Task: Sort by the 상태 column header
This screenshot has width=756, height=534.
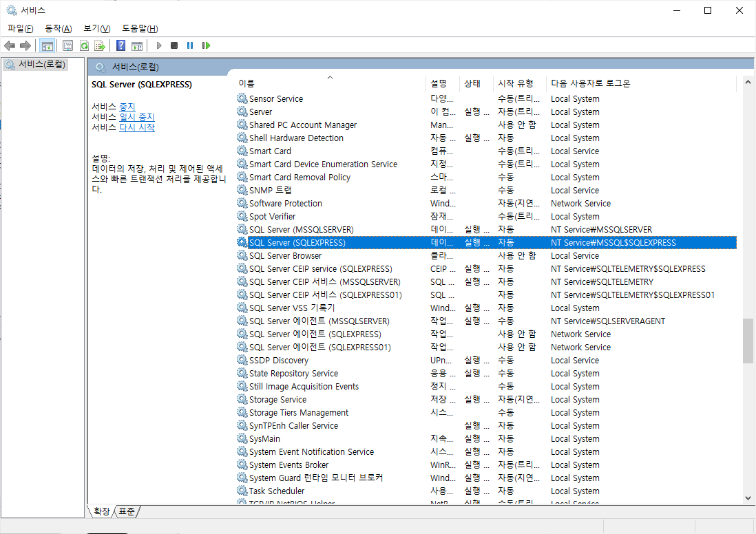Action: pyautogui.click(x=477, y=83)
